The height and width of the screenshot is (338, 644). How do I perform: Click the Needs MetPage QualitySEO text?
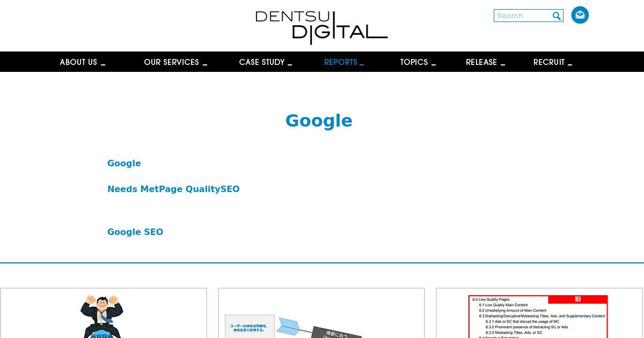coord(173,189)
